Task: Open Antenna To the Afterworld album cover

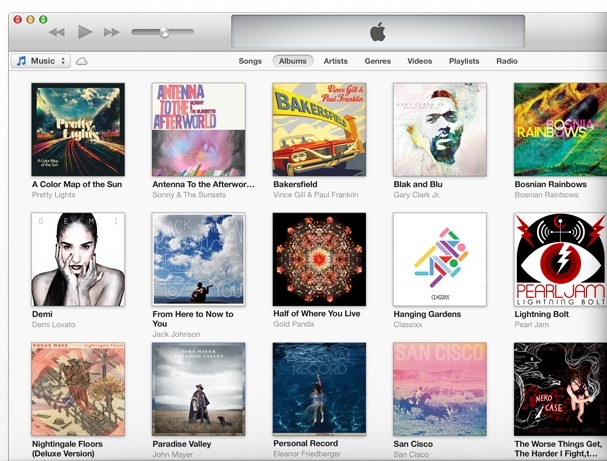Action: [x=199, y=129]
